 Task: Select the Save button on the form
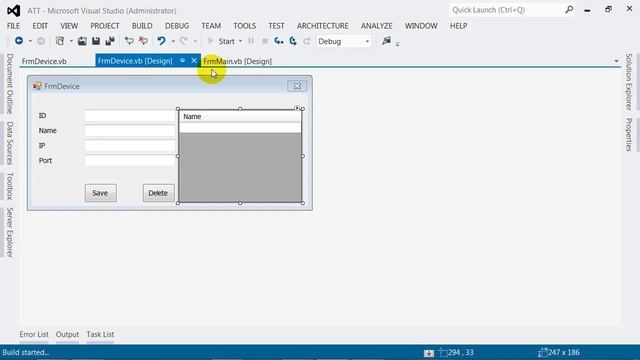click(100, 193)
